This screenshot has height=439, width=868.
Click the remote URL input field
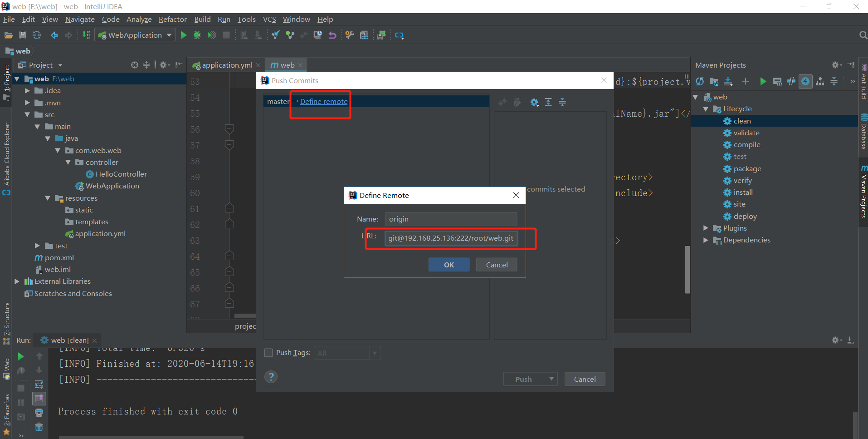[x=451, y=238]
